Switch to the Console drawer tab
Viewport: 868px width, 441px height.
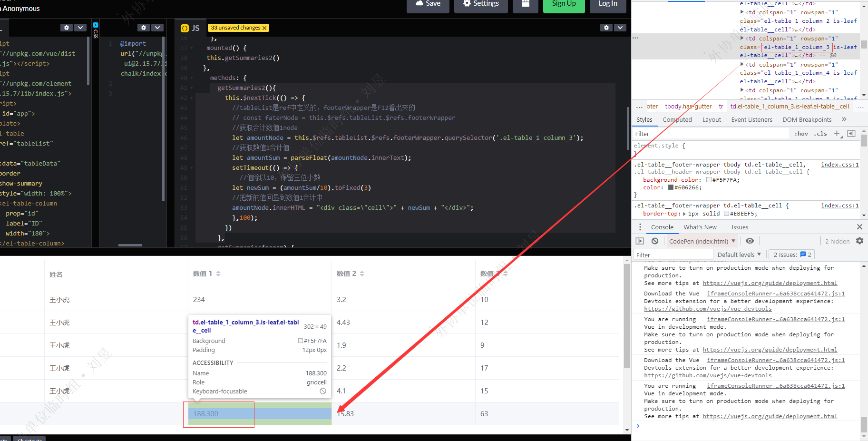tap(662, 227)
